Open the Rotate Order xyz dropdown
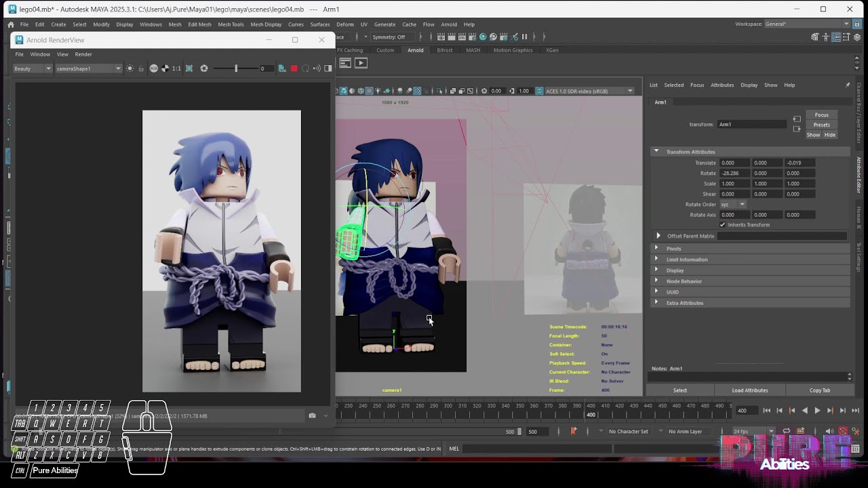868x488 pixels. [732, 205]
